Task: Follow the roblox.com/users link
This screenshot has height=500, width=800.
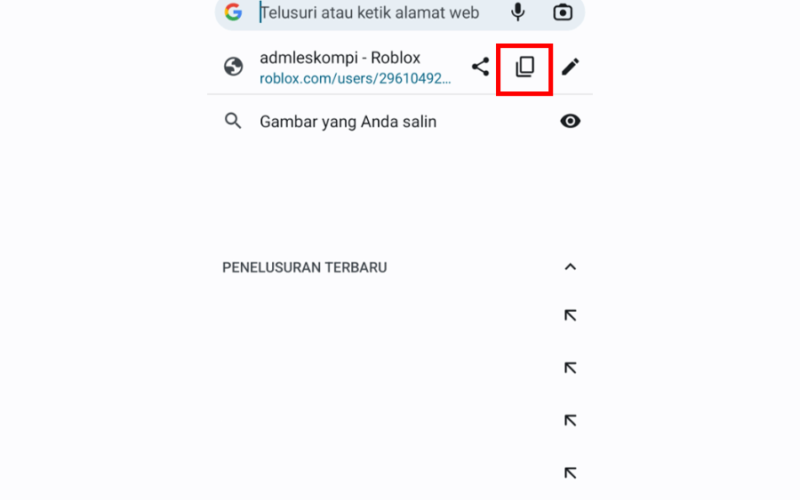Action: pos(355,79)
